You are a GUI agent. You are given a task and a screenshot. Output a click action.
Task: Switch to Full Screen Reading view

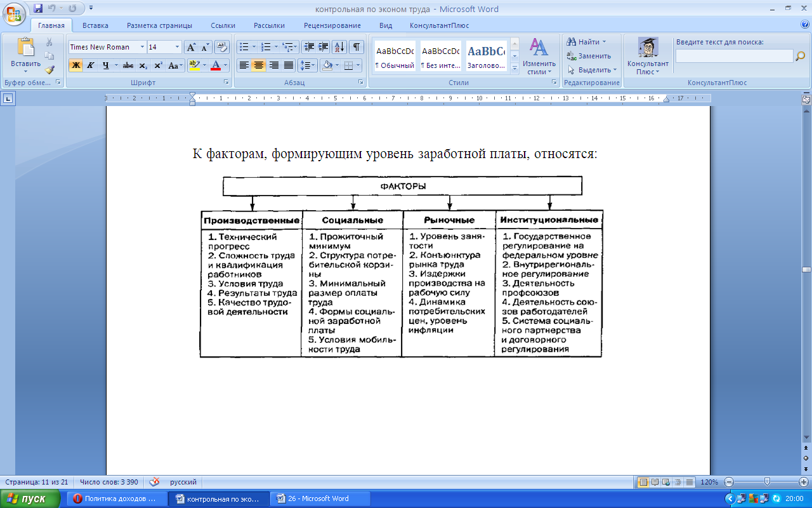click(x=656, y=482)
